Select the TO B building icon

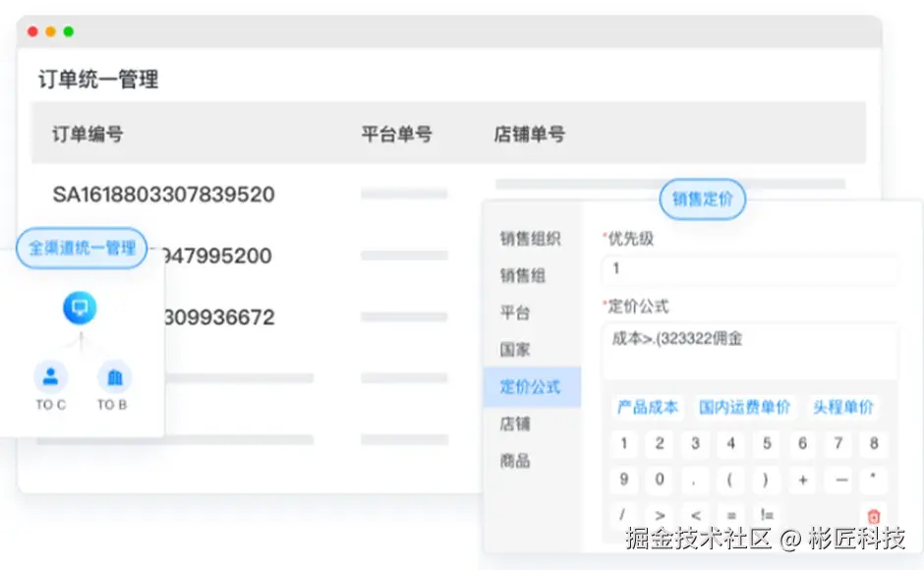[x=111, y=377]
